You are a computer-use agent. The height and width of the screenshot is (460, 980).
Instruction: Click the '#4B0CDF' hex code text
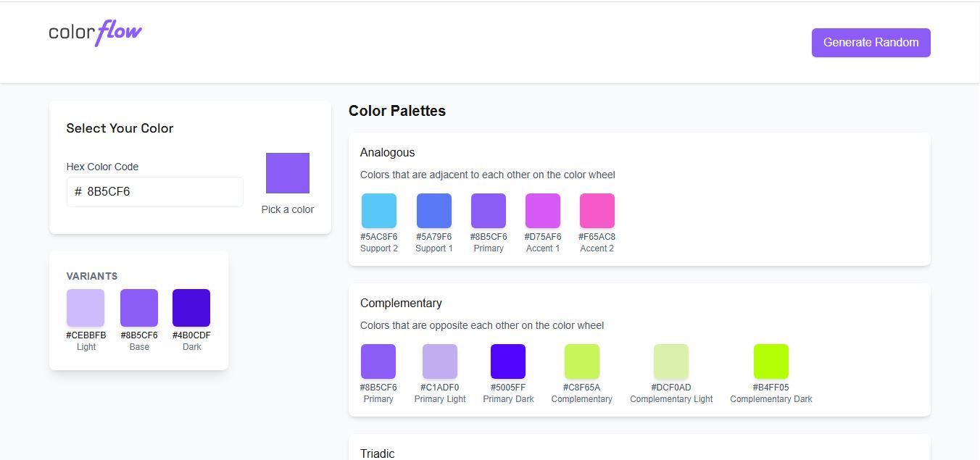(x=192, y=335)
